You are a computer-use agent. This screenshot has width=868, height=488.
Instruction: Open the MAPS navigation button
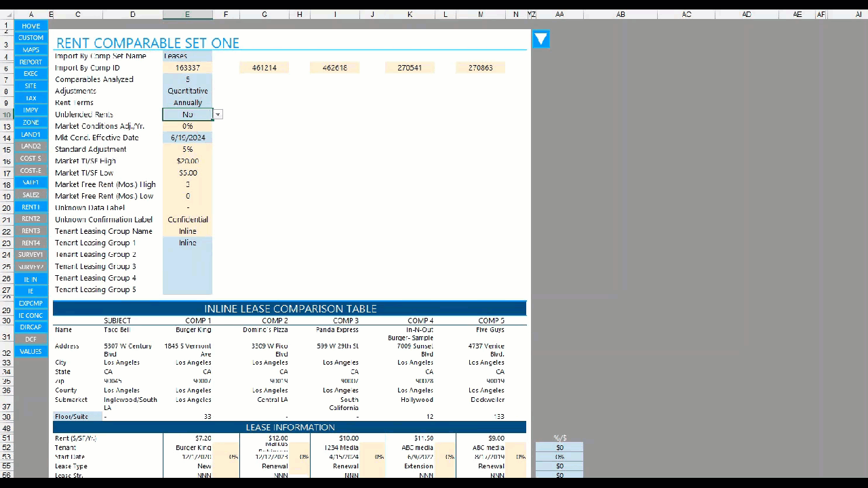point(31,50)
